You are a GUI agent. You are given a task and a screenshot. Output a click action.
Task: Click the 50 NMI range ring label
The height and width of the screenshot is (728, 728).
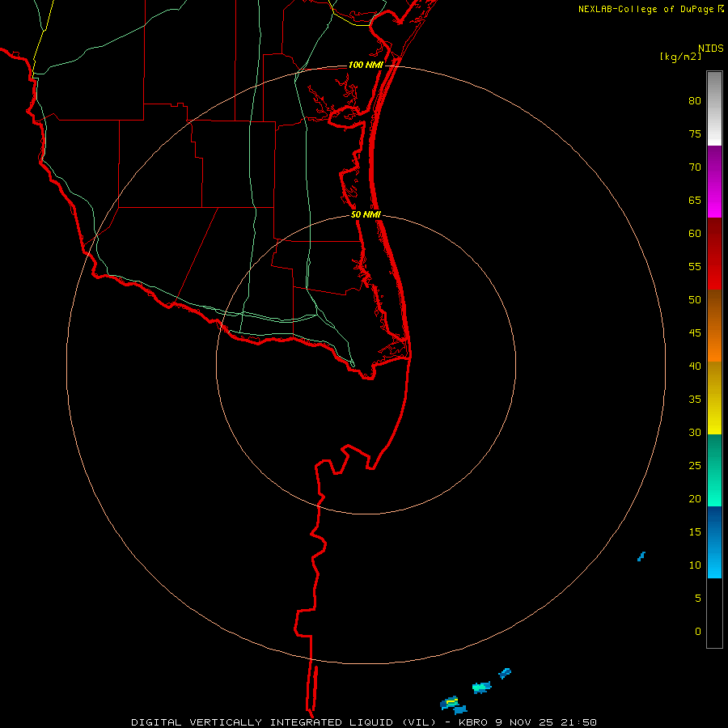366,214
